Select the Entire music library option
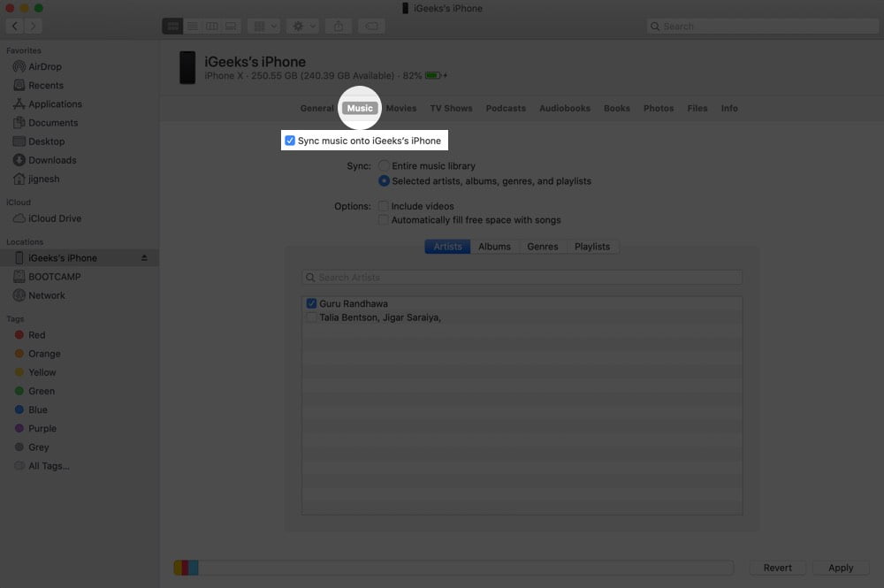 [x=384, y=165]
